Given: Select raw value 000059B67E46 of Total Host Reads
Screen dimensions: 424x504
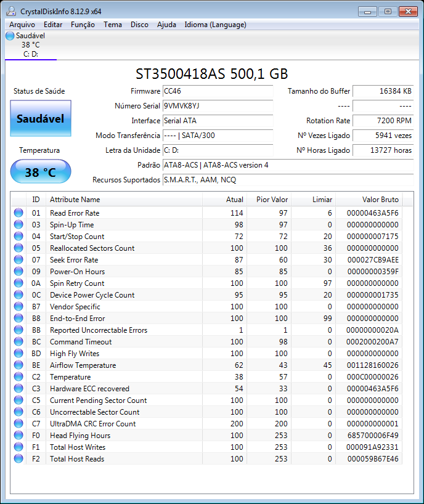Looking at the screenshot, I should point(373,458).
